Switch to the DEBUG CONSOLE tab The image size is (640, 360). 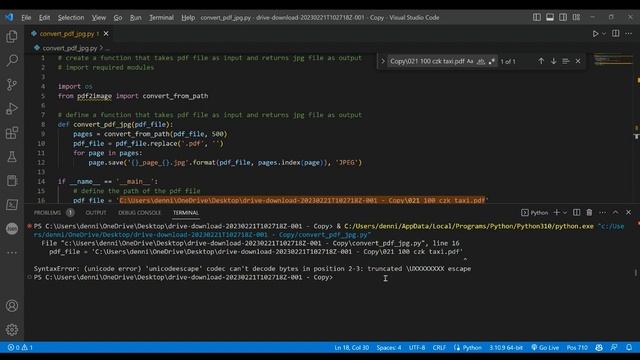tap(139, 212)
